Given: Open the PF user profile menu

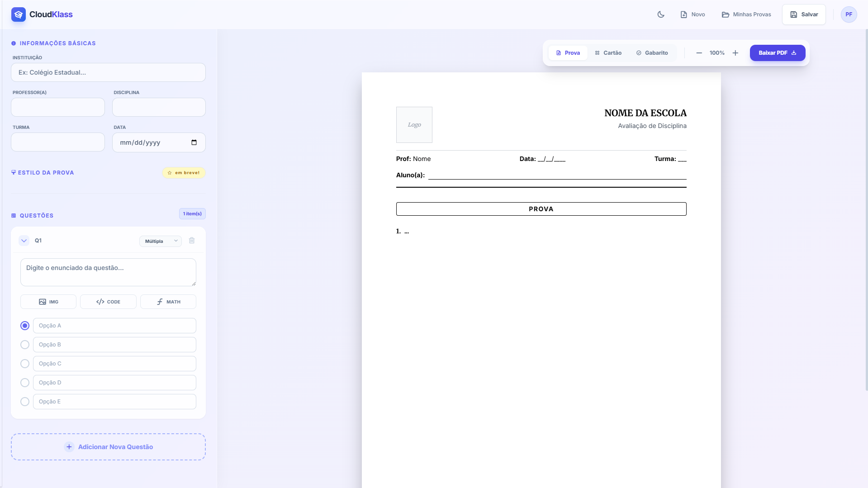Looking at the screenshot, I should (x=849, y=14).
